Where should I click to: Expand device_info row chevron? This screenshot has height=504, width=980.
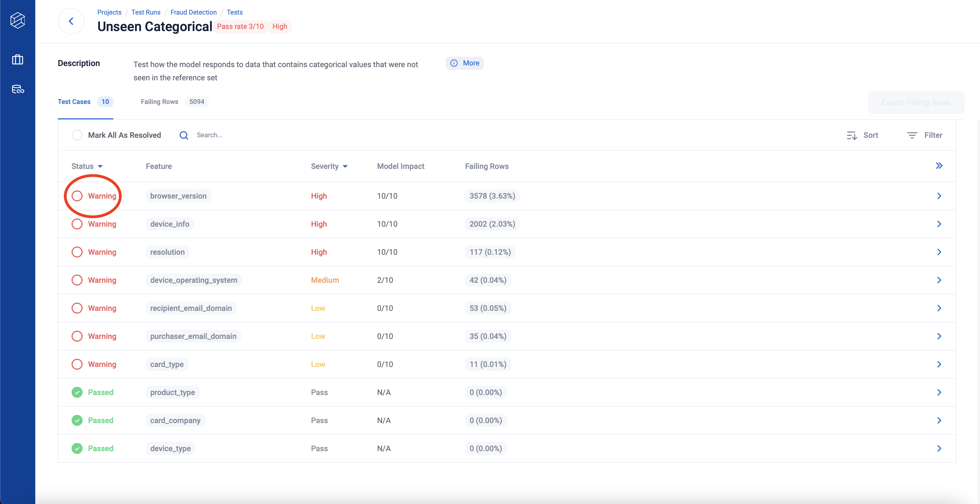(x=939, y=224)
